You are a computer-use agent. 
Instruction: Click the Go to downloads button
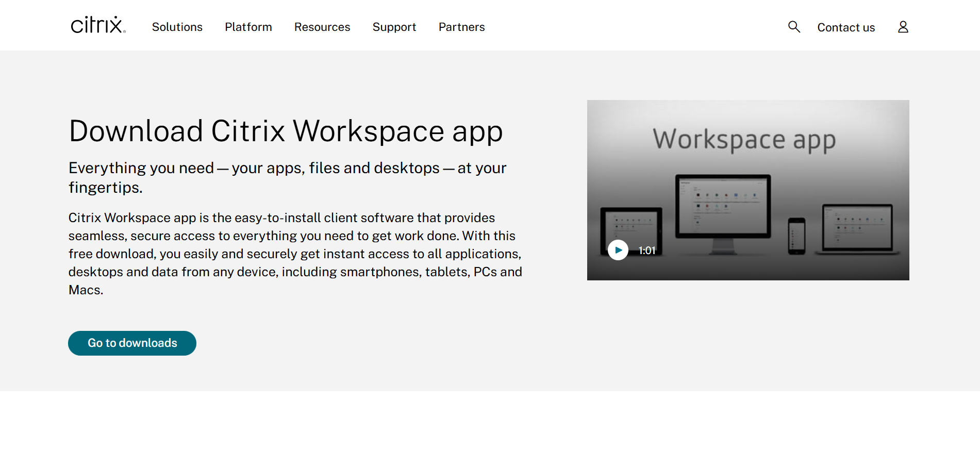pyautogui.click(x=132, y=343)
